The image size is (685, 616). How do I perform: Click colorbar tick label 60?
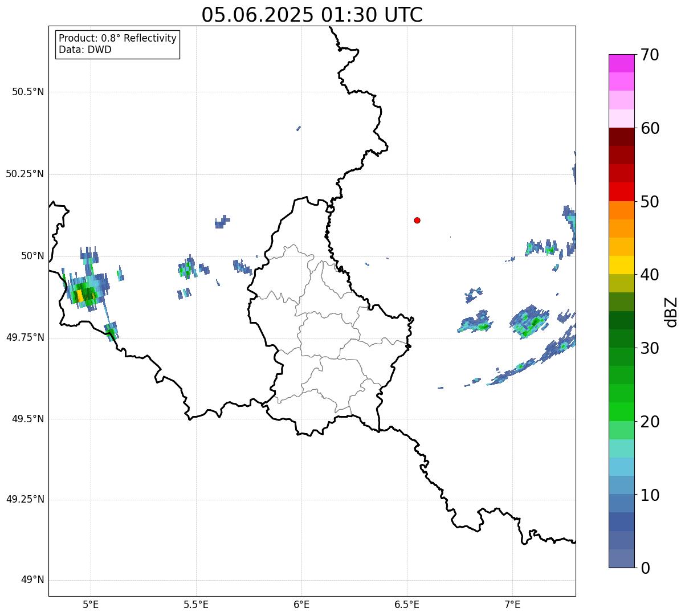[x=650, y=128]
